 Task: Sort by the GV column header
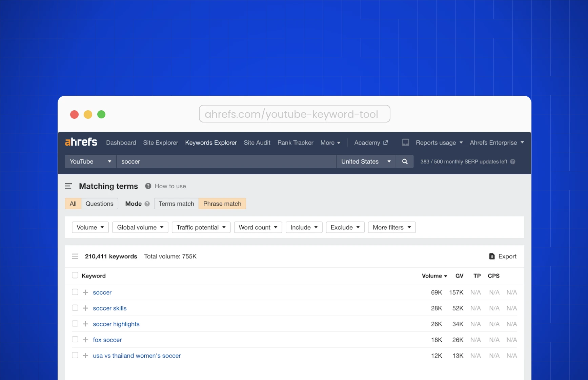pyautogui.click(x=459, y=276)
